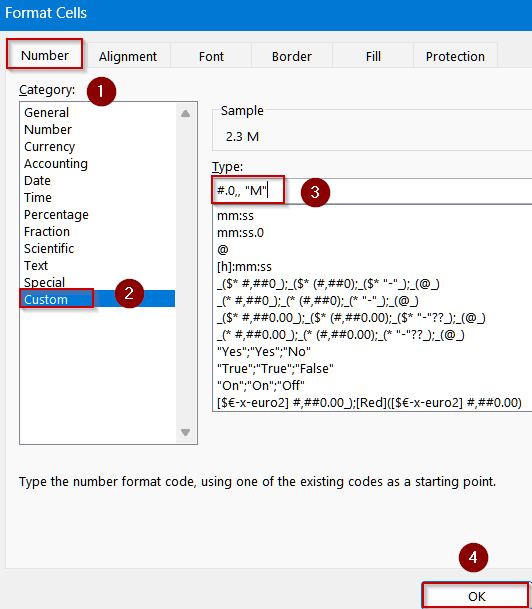Select the mm:ss format code
Viewport: 532px width, 609px height.
click(x=235, y=216)
